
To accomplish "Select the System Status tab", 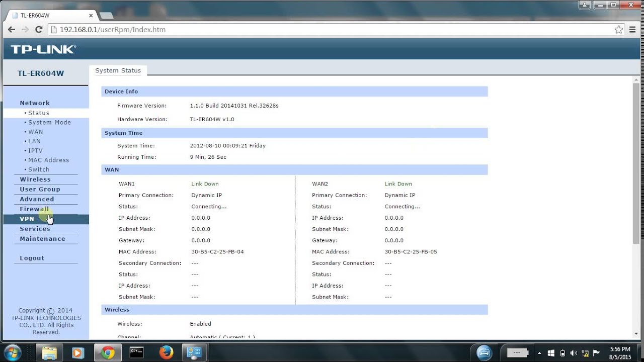I will point(118,71).
